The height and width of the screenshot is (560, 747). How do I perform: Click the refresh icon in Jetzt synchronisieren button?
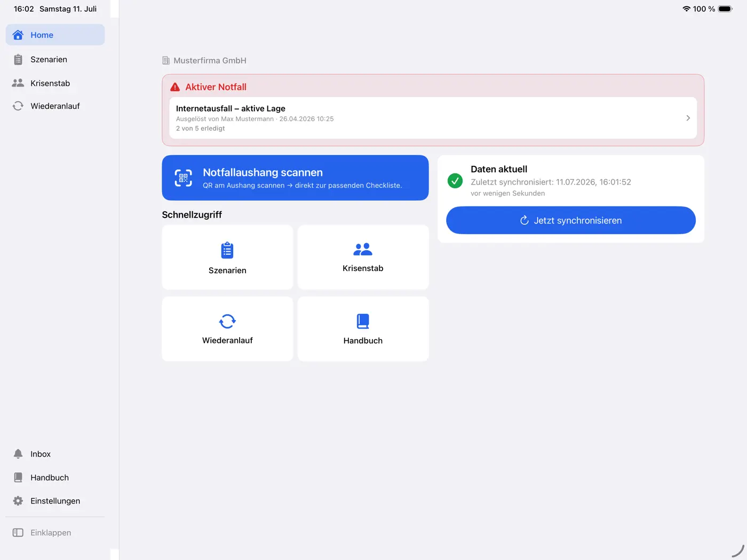click(x=525, y=220)
